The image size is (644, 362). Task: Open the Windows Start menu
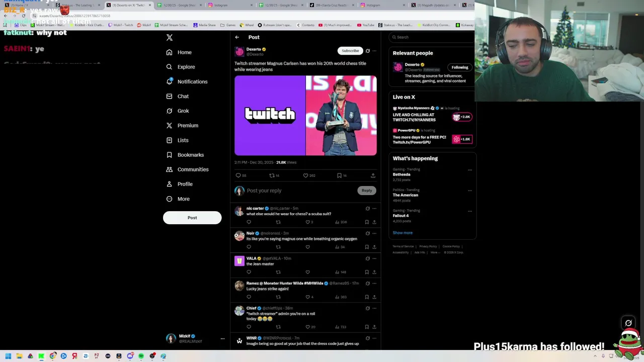click(8, 356)
